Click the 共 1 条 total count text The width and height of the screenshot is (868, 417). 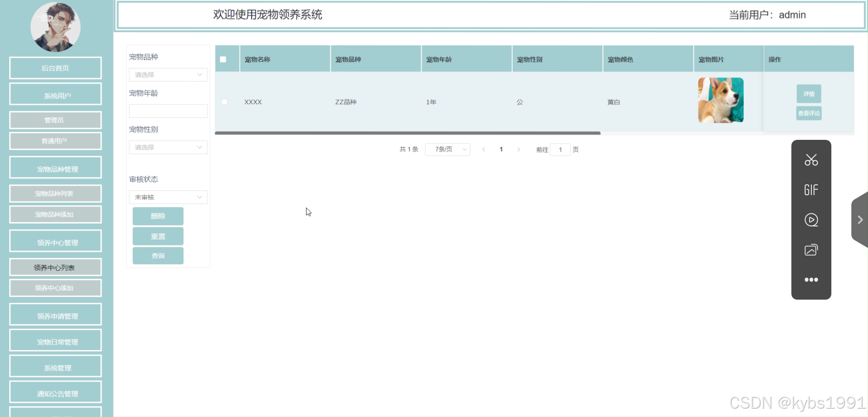[x=409, y=149]
